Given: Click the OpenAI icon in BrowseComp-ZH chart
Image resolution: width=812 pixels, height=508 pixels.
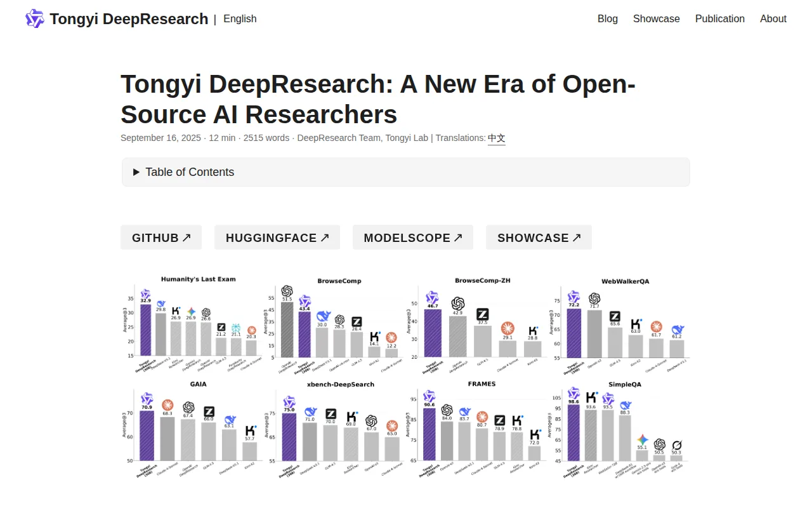Looking at the screenshot, I should coord(458,304).
